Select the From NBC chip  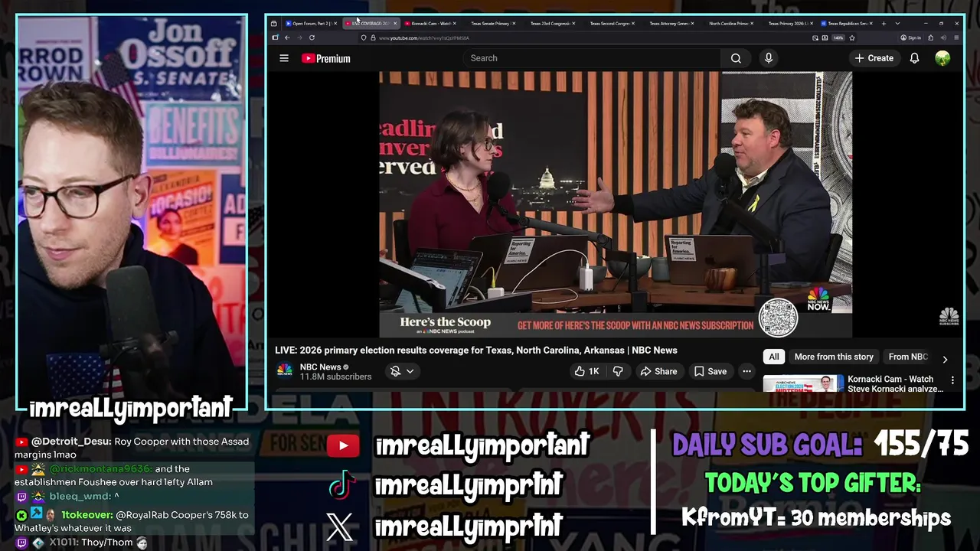pos(908,357)
